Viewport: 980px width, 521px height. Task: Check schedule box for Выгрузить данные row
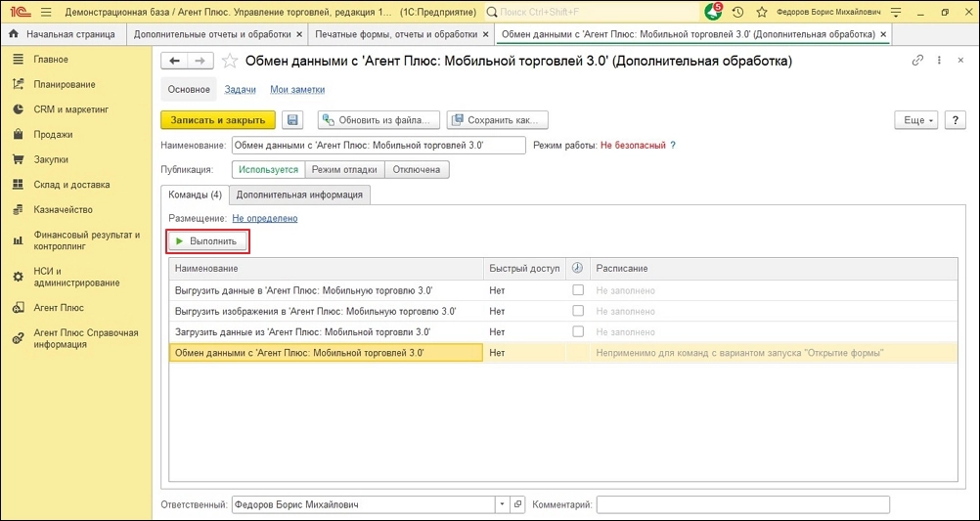[578, 289]
